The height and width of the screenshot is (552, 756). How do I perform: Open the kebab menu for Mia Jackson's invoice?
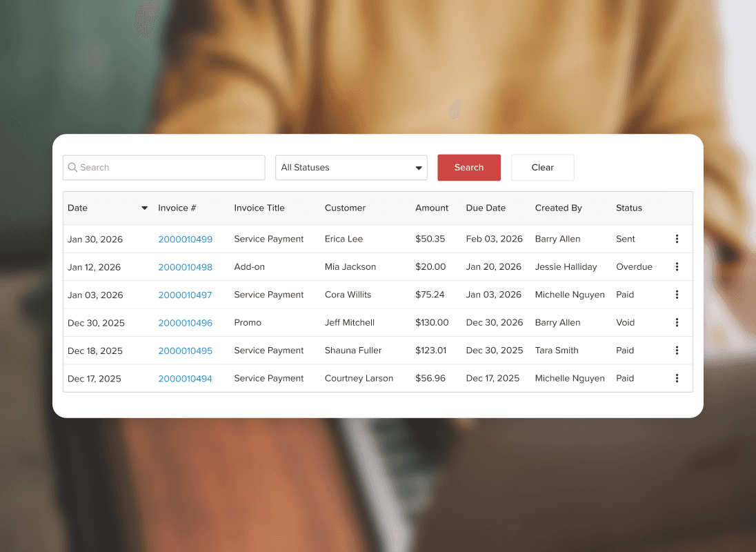pyautogui.click(x=677, y=267)
